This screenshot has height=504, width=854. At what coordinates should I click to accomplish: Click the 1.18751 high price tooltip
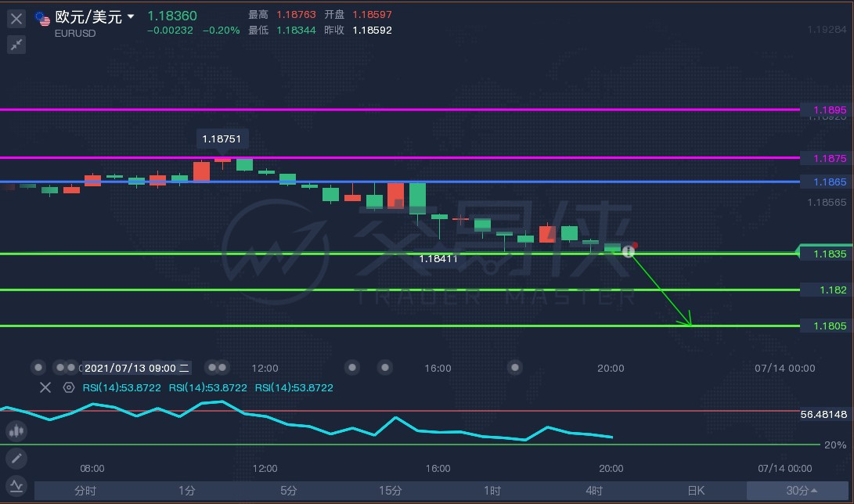click(222, 139)
